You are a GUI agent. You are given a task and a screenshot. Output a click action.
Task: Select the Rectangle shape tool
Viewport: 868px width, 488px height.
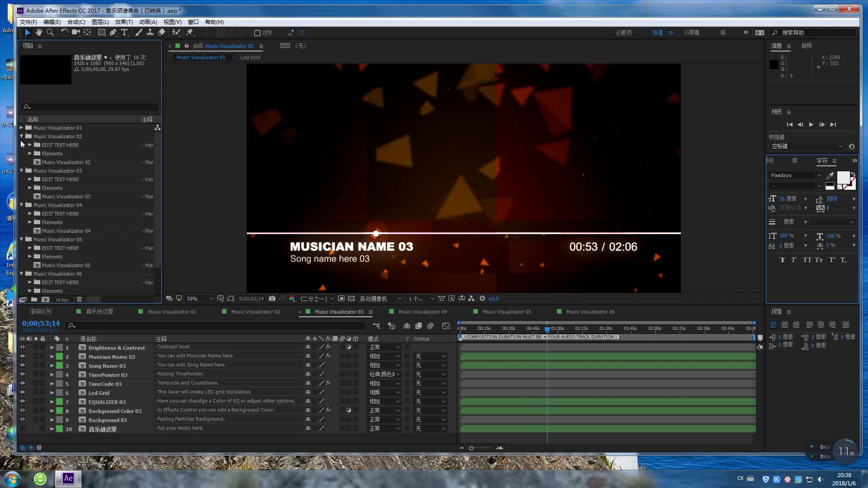coord(102,33)
